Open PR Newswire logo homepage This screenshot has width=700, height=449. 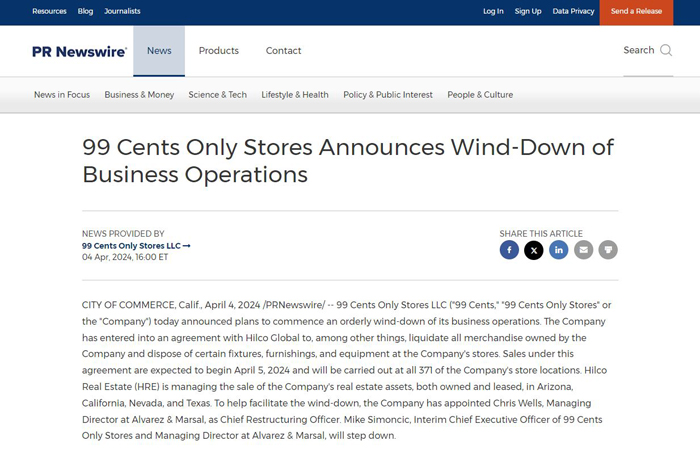pos(79,52)
